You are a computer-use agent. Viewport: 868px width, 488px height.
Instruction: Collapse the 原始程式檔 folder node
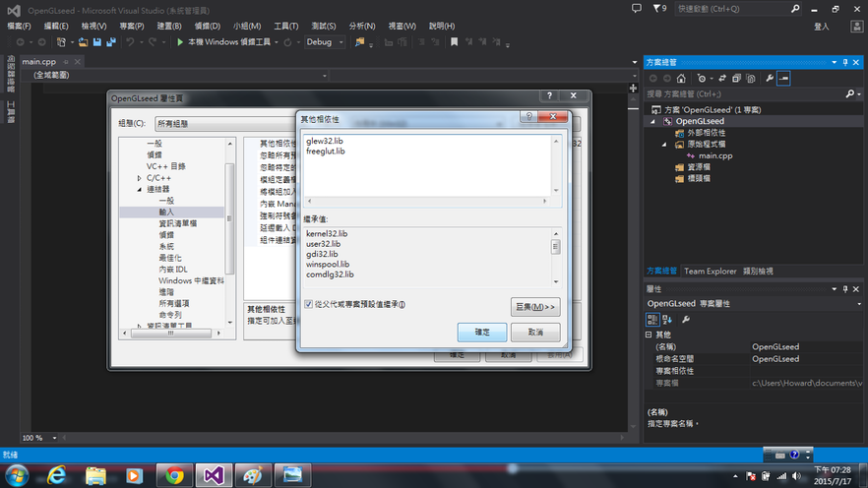[x=664, y=145]
